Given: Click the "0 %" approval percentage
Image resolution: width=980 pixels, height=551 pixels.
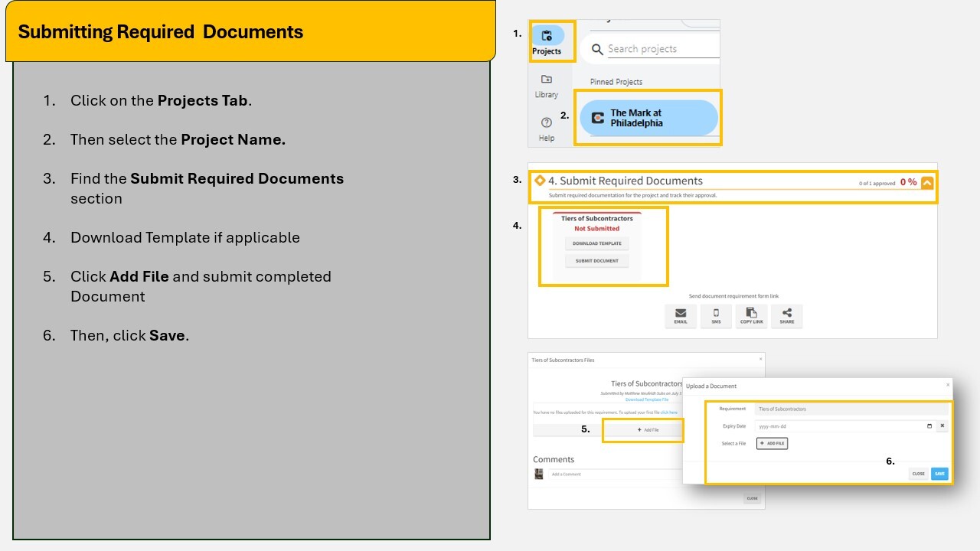Looking at the screenshot, I should pyautogui.click(x=908, y=182).
